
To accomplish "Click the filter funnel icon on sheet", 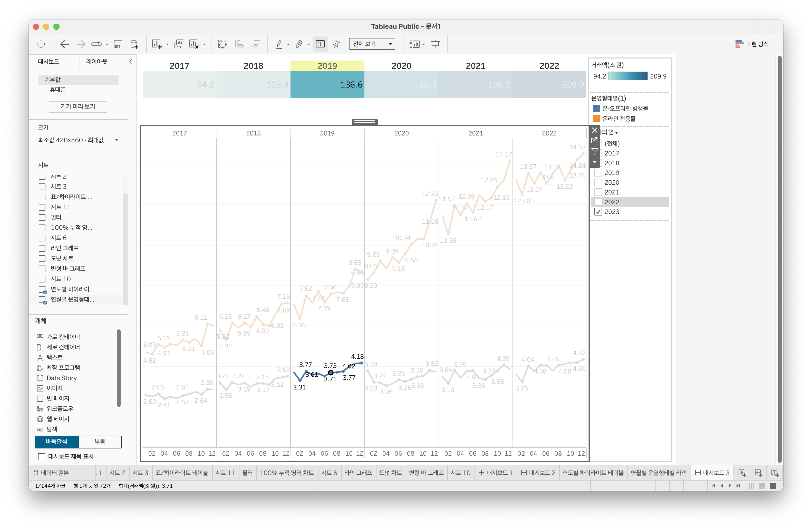I will 595,151.
